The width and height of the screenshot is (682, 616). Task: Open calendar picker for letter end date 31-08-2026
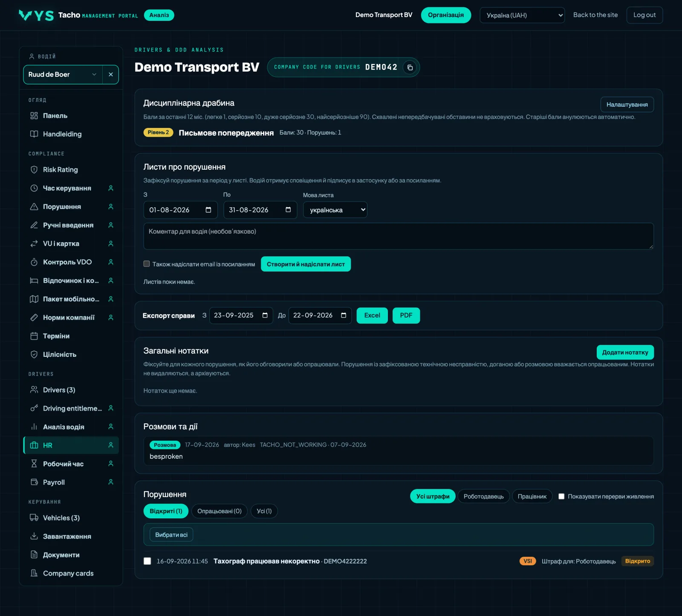coord(288,210)
